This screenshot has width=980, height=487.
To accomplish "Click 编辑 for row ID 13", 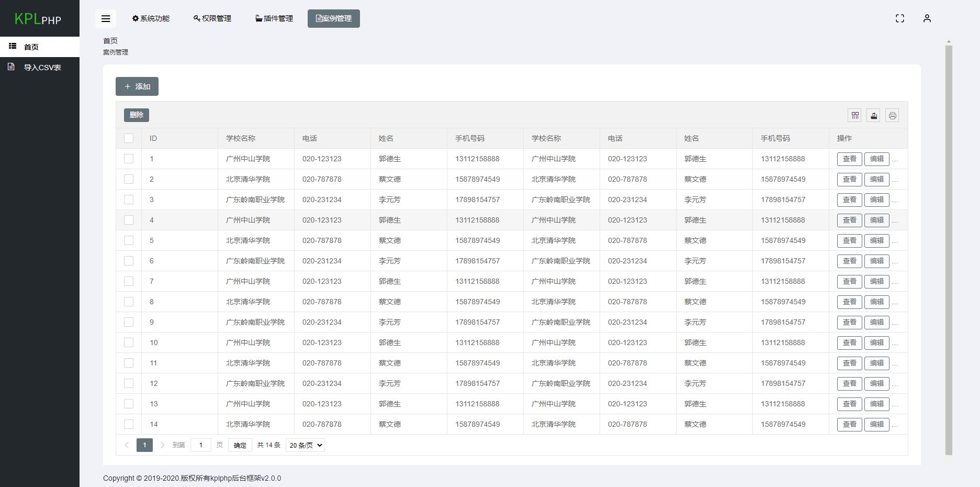I will [877, 404].
